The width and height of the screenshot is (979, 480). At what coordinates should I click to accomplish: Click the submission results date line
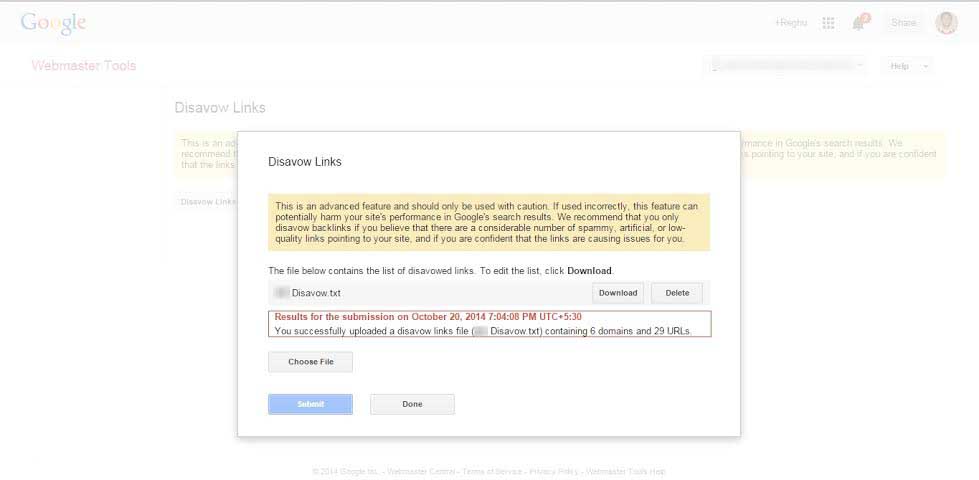(428, 317)
